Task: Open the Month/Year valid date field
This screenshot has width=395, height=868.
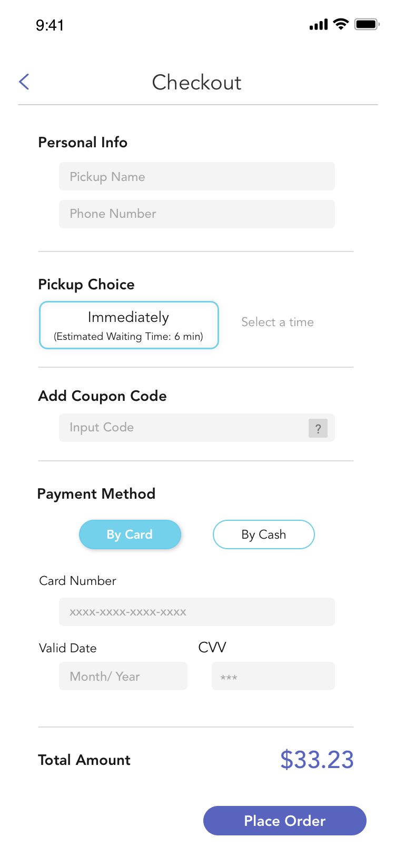Action: click(x=123, y=677)
